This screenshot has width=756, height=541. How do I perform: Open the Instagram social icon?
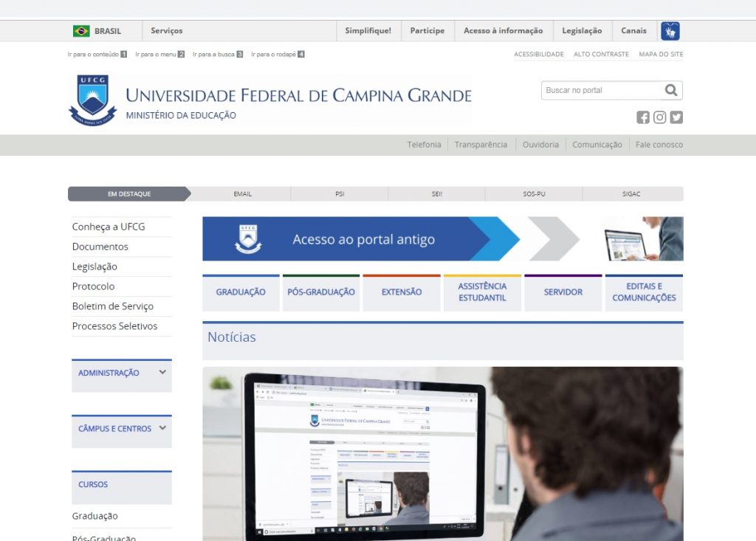click(x=660, y=117)
